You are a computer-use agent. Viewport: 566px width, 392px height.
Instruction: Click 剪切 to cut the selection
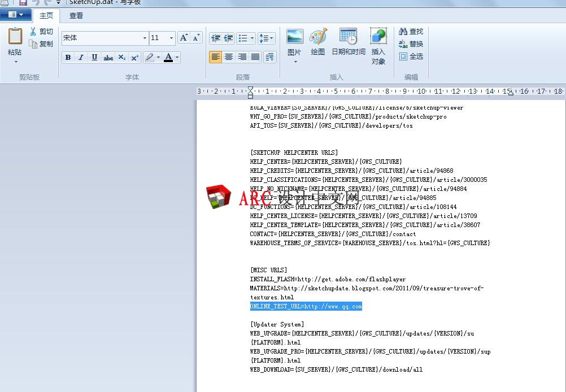pos(41,32)
